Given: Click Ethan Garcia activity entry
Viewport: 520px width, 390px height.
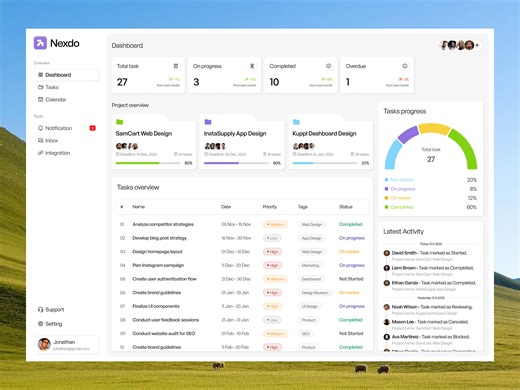Looking at the screenshot, I should pyautogui.click(x=430, y=286).
